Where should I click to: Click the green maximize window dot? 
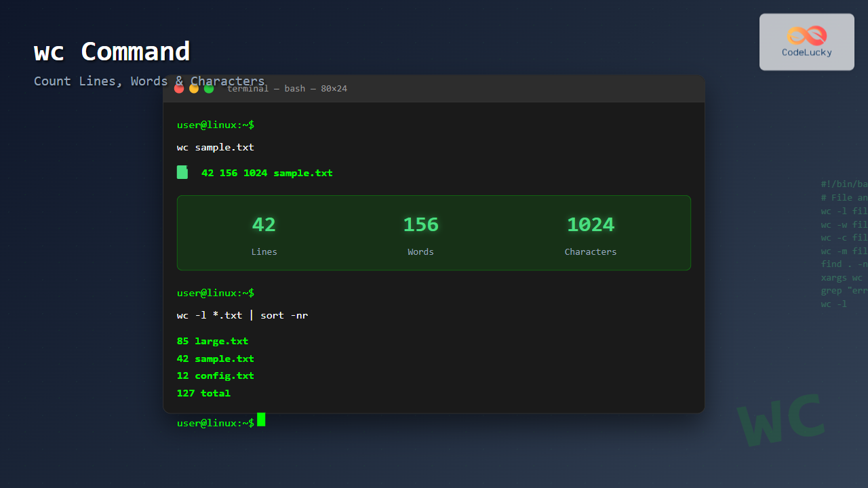(209, 89)
